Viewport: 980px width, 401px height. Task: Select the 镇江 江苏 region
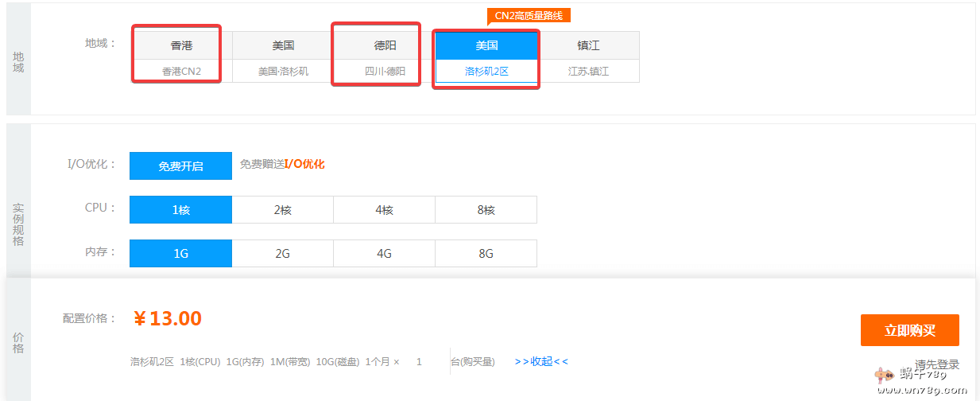click(x=588, y=57)
